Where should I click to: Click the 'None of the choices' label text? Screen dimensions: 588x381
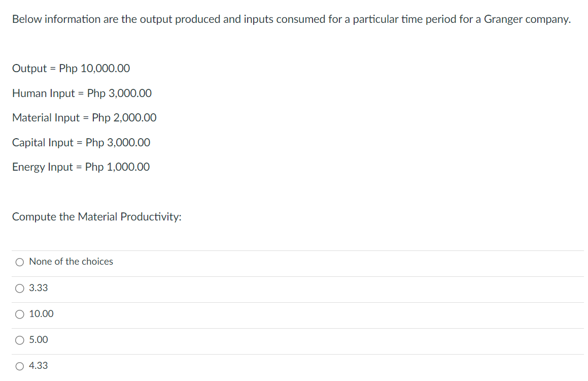click(x=71, y=262)
